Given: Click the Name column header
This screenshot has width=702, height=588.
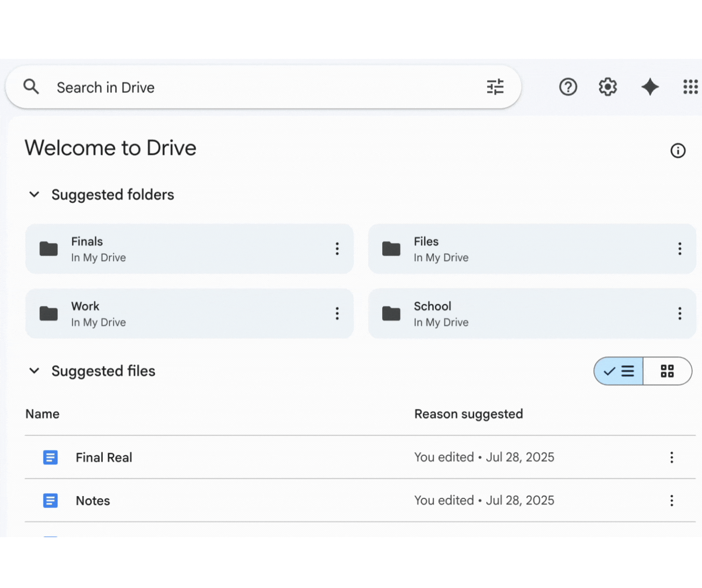Looking at the screenshot, I should point(42,414).
